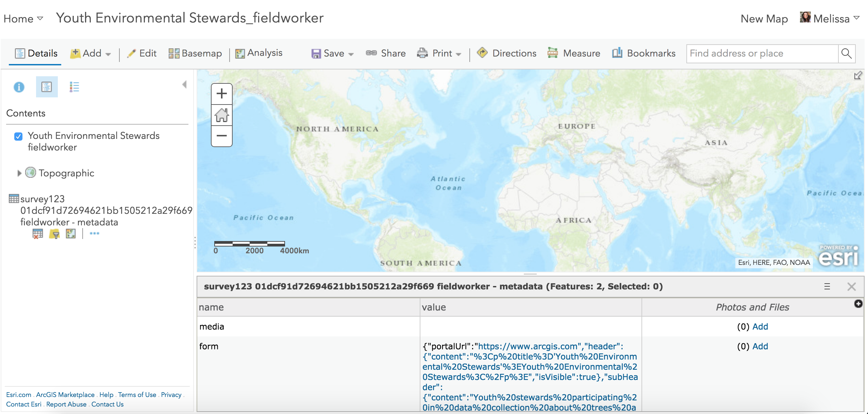Focus the Find address or place field
Screen dimensions: 868x414
(762, 53)
